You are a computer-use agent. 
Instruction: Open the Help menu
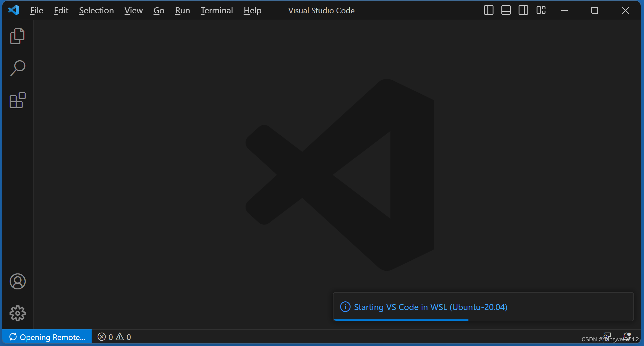tap(252, 11)
